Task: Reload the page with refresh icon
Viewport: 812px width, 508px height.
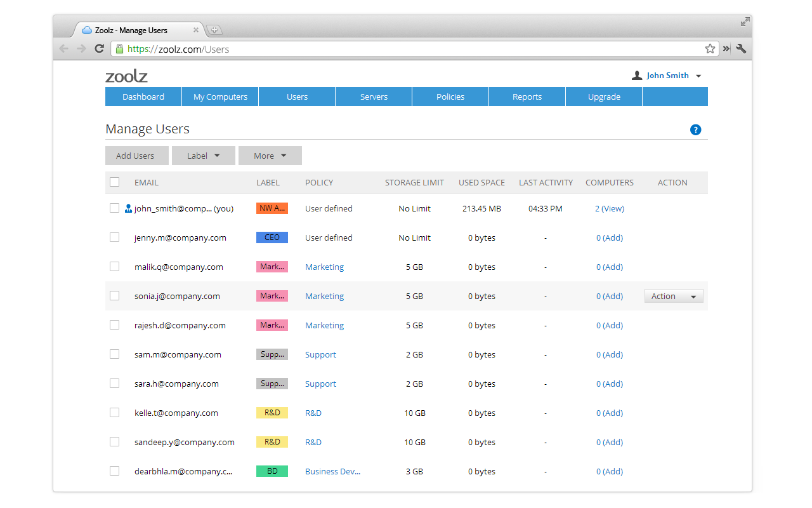Action: coord(99,49)
